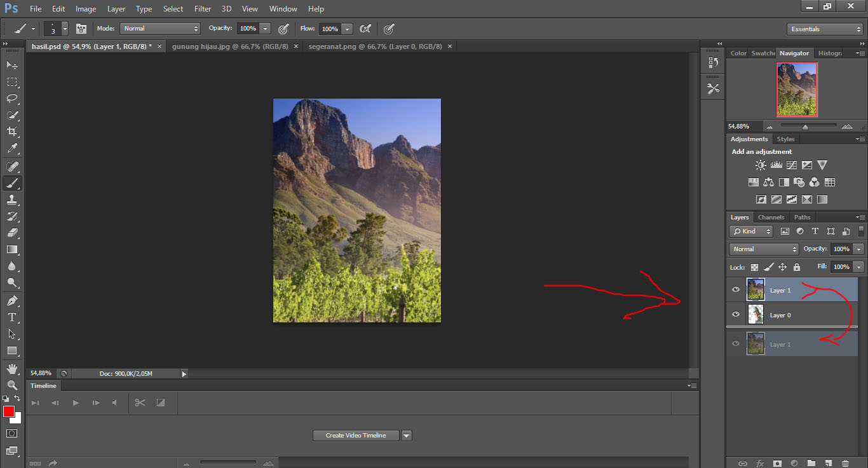
Task: Add a layer mask
Action: 776,464
